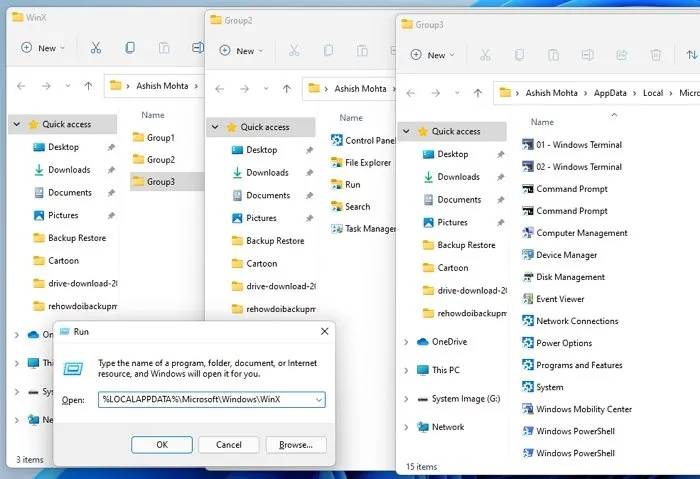Click the Cut icon in WinX window toolbar
Image resolution: width=700 pixels, height=479 pixels.
click(96, 47)
